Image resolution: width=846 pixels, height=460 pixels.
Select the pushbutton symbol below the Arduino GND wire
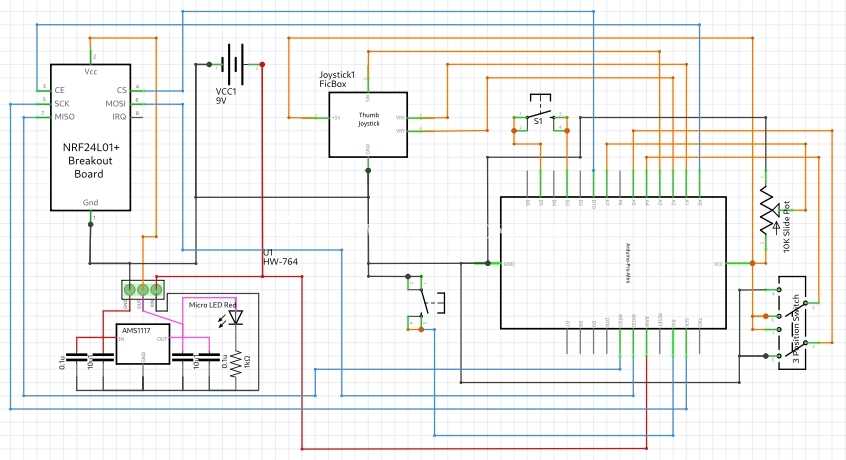[427, 303]
